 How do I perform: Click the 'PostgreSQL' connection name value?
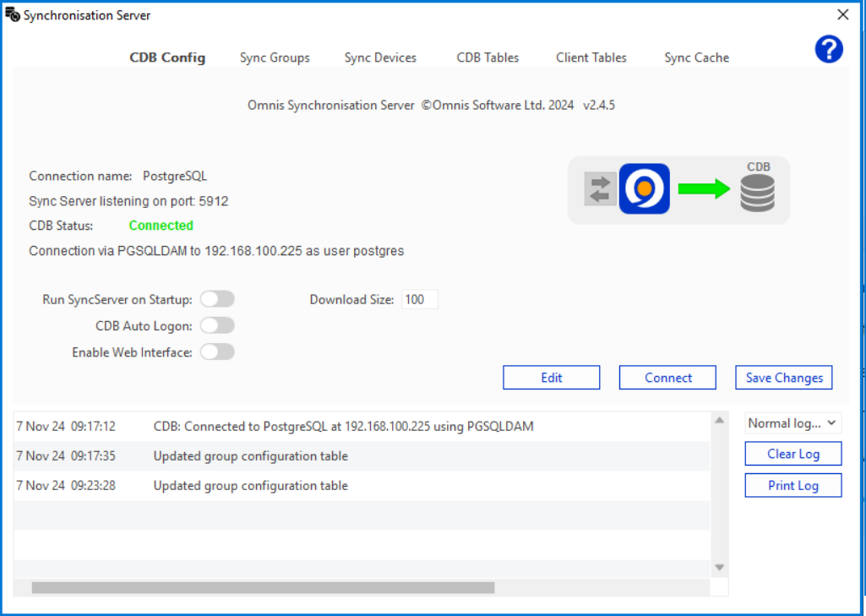click(x=175, y=177)
